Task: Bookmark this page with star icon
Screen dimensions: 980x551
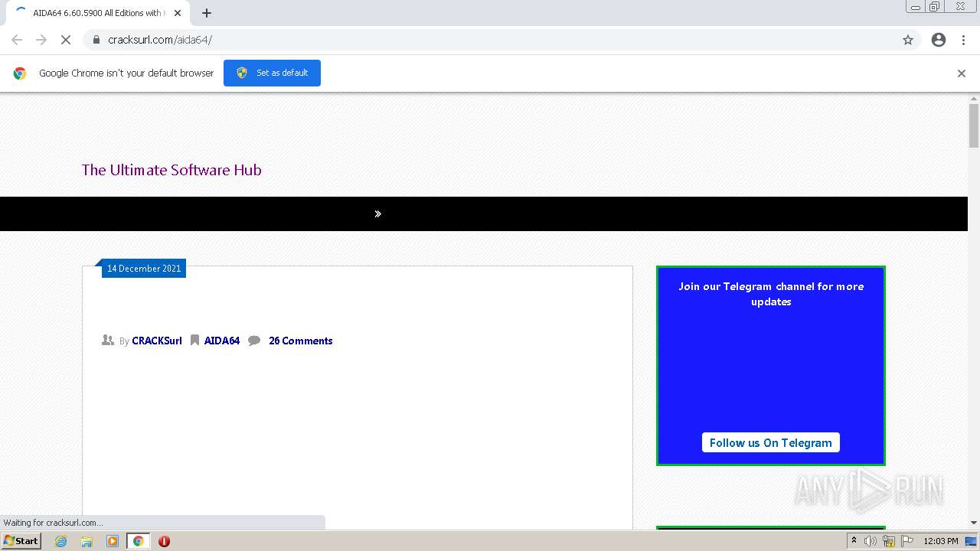Action: [x=908, y=40]
